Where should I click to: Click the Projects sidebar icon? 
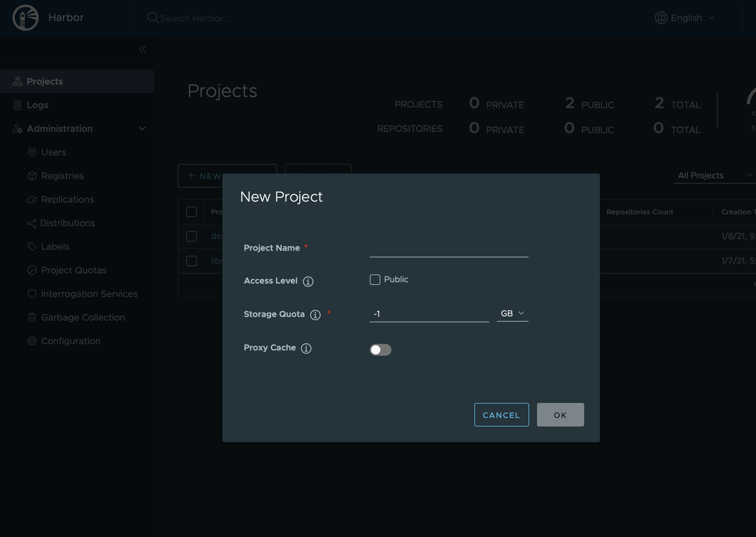[17, 81]
